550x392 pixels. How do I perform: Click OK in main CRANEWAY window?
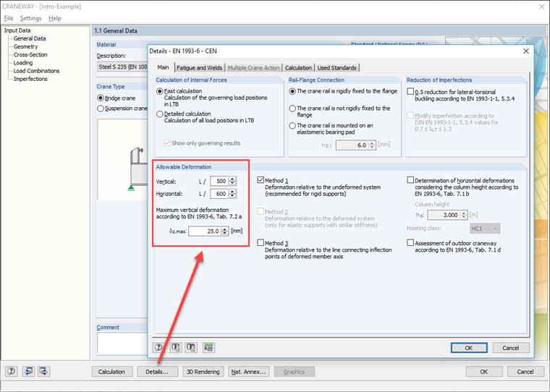click(484, 372)
